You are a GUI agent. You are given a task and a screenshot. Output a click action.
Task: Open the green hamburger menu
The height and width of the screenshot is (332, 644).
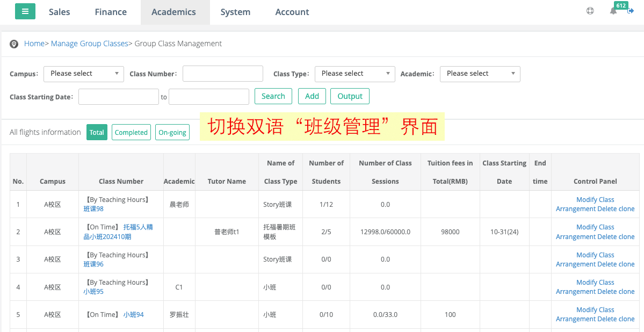[x=25, y=11]
